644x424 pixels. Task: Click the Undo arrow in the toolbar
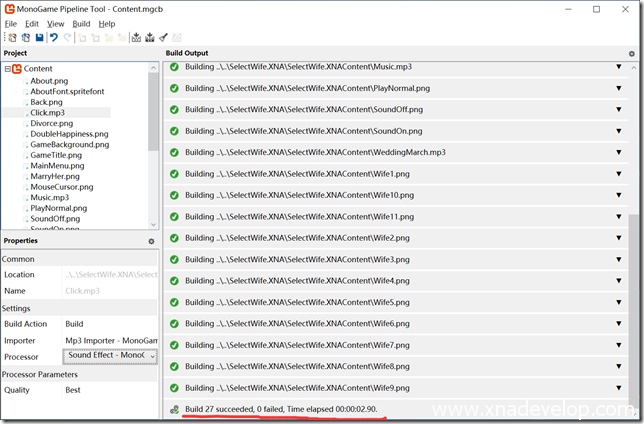(54, 37)
